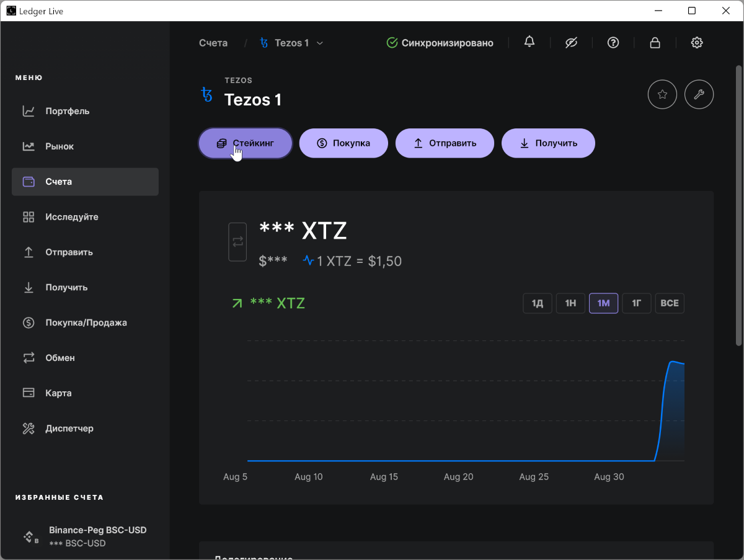This screenshot has width=744, height=560.
Task: Click the Синхронизировано sync status
Action: click(x=440, y=43)
